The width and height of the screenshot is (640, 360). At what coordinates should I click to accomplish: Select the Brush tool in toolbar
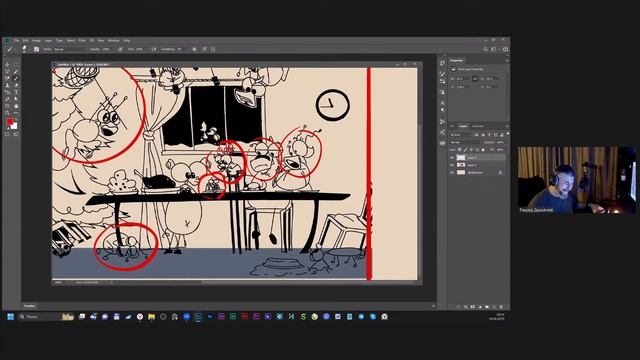coord(16,78)
